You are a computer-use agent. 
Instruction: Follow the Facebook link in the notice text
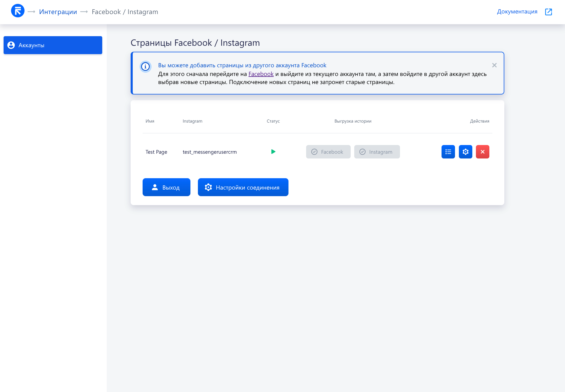[261, 74]
